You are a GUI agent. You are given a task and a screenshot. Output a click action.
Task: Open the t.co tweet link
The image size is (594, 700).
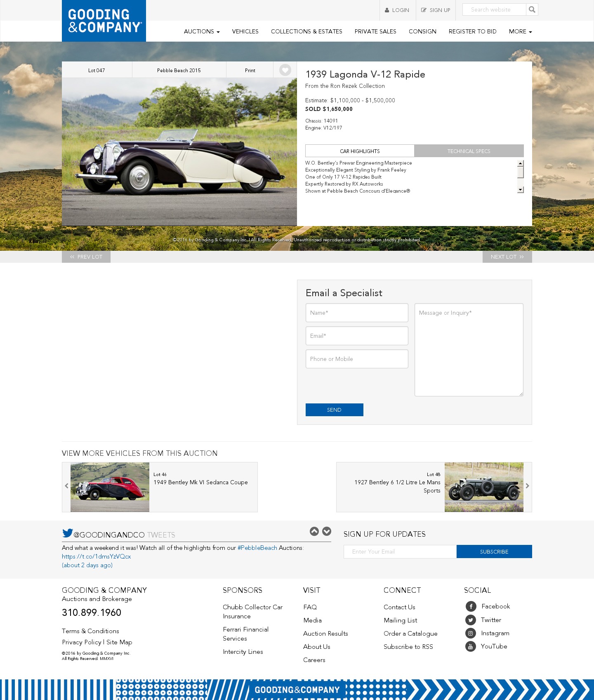point(97,556)
